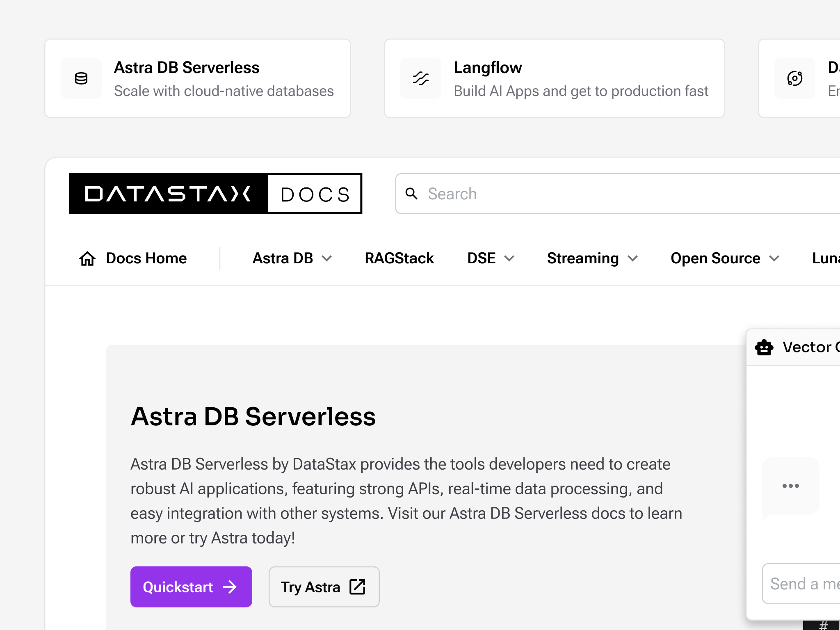Click the Docs Home house icon
This screenshot has height=630, width=840.
pyautogui.click(x=87, y=258)
